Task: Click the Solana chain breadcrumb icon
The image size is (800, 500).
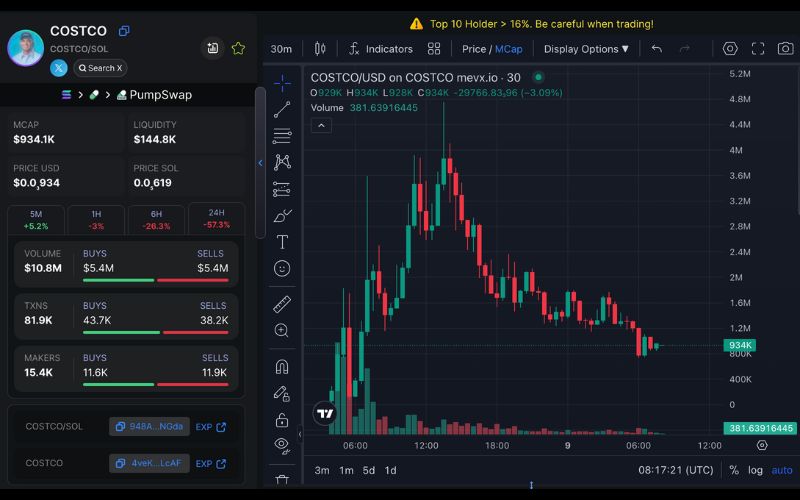Action: tap(66, 94)
